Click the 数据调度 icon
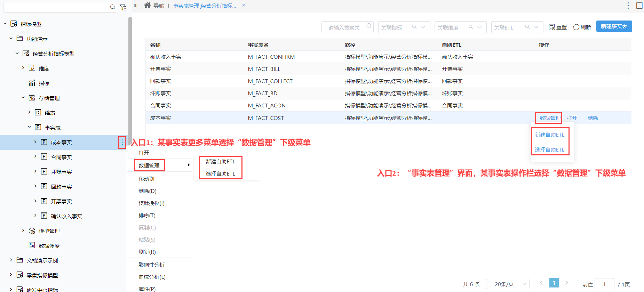The width and height of the screenshot is (644, 292). [x=32, y=245]
